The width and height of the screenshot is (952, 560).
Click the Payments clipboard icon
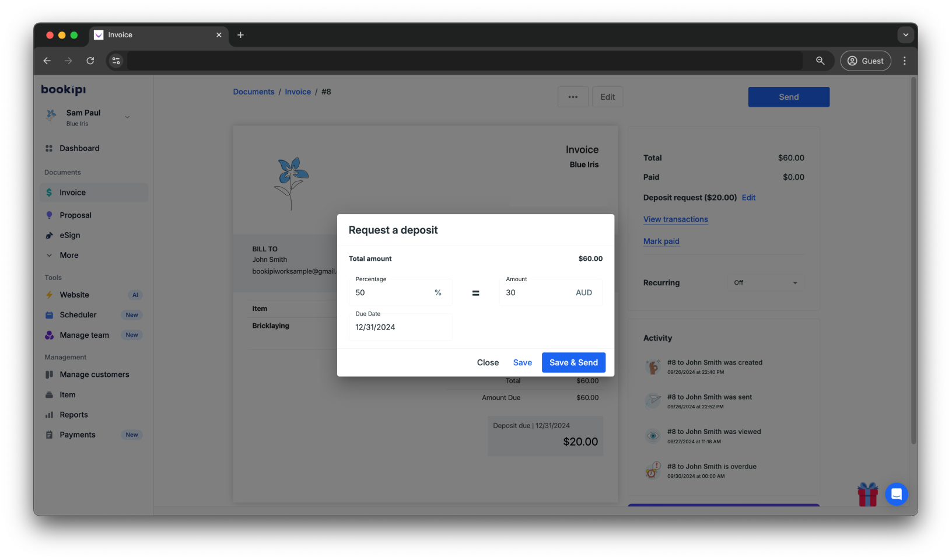coord(50,435)
